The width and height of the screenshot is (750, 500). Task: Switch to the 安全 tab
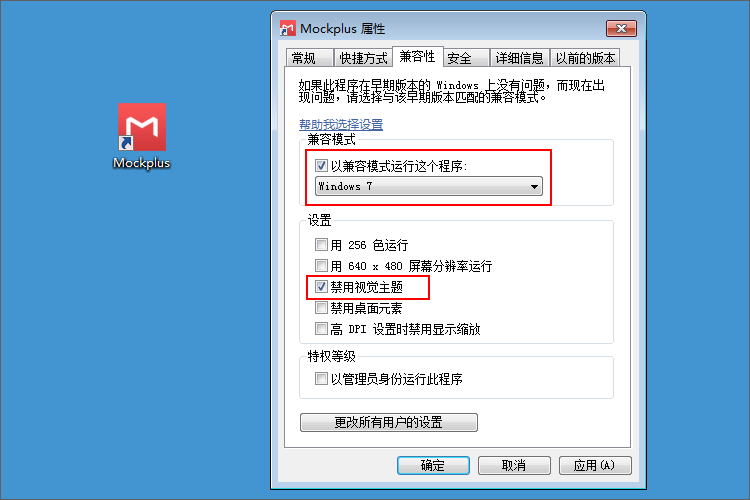[x=465, y=58]
